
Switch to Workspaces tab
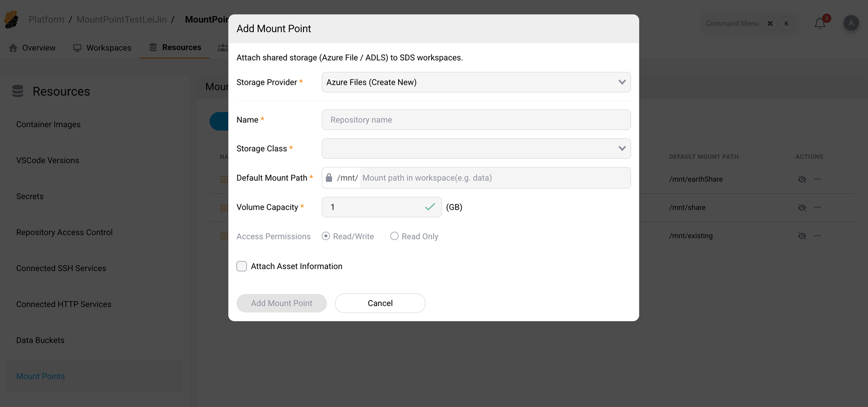pos(102,48)
